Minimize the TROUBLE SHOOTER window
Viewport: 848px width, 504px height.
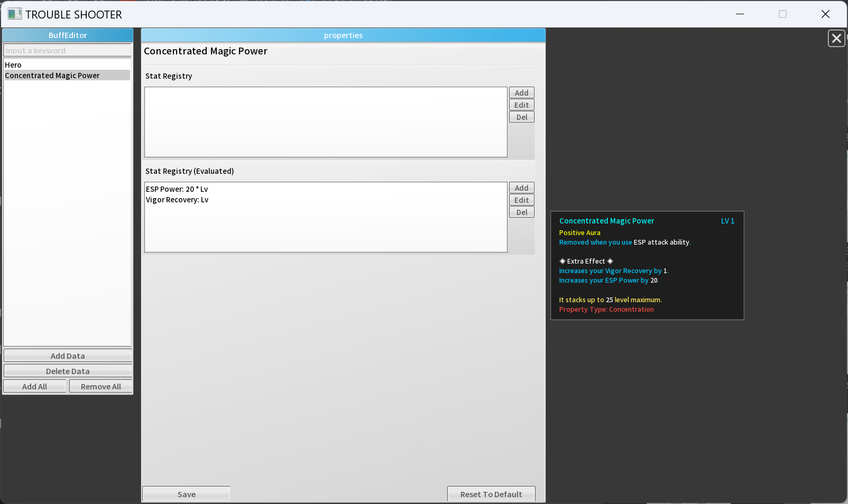pyautogui.click(x=740, y=14)
